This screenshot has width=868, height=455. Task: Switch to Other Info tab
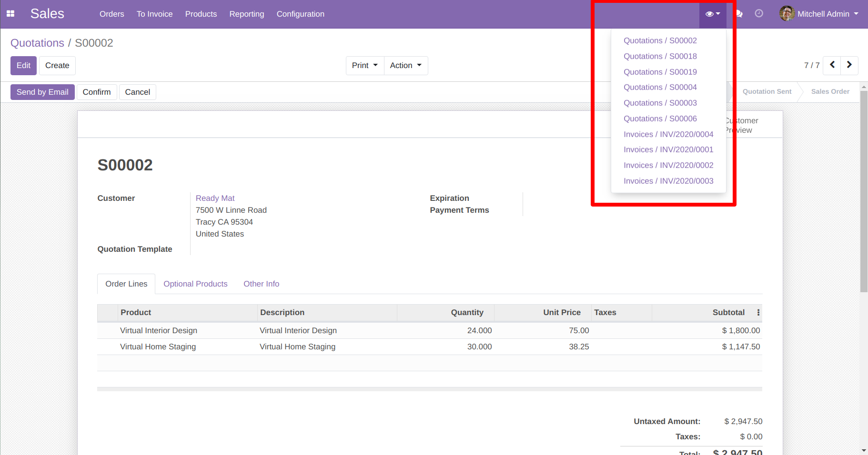[x=261, y=284]
